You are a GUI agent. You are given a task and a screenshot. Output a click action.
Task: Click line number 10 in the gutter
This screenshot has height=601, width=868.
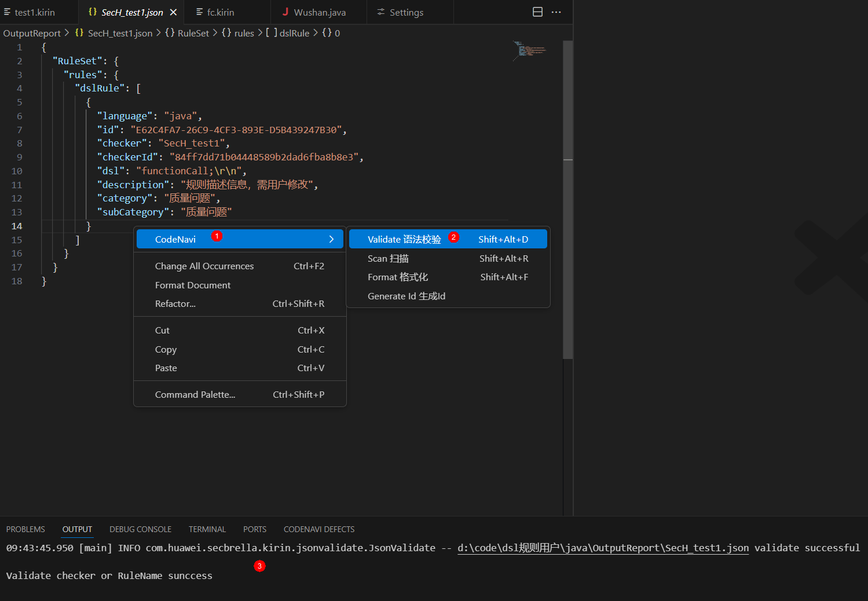[17, 171]
